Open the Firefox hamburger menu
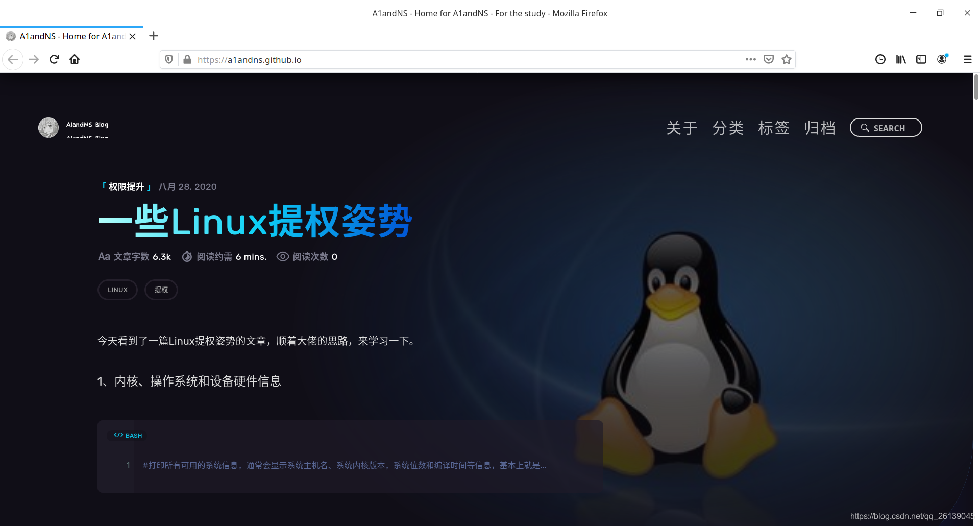 coord(967,60)
